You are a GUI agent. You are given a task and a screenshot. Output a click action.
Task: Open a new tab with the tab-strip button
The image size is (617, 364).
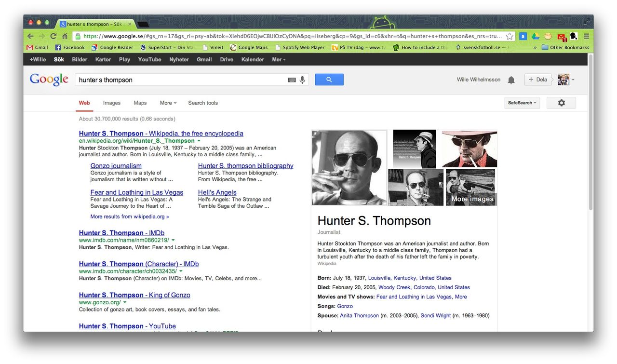(x=143, y=24)
